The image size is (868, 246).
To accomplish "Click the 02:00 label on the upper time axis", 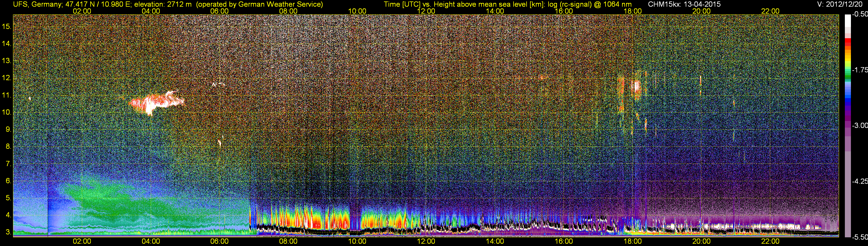I will pos(82,11).
